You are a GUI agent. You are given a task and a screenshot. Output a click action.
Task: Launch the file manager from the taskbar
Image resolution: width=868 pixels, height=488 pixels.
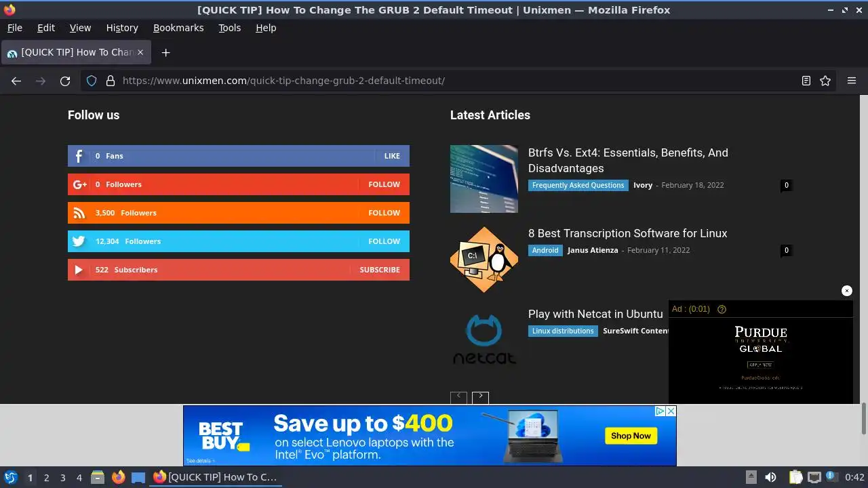97,477
